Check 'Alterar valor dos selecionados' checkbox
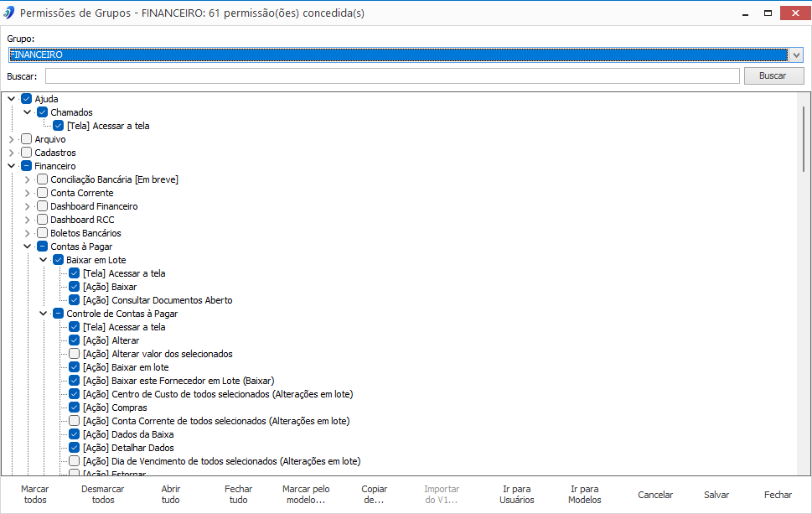The image size is (812, 514). pyautogui.click(x=74, y=354)
